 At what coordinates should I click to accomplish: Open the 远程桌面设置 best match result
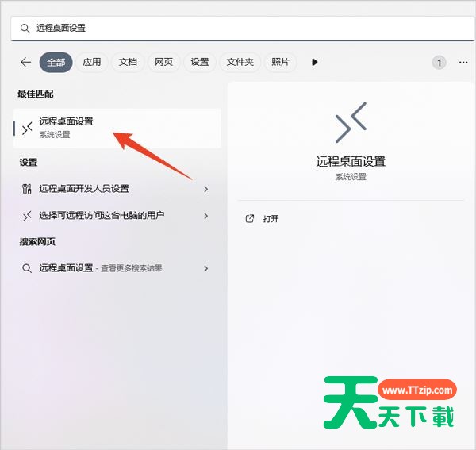click(117, 128)
